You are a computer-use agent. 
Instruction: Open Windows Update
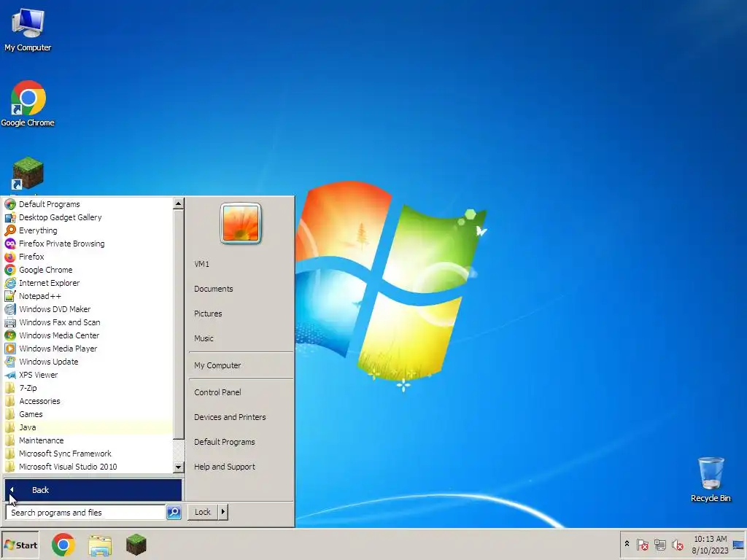coord(88,362)
